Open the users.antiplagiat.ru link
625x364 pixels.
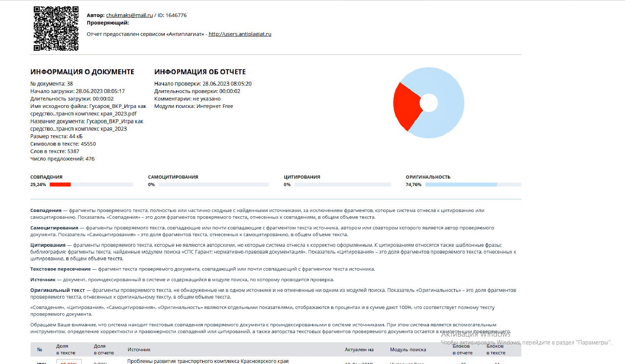point(240,34)
